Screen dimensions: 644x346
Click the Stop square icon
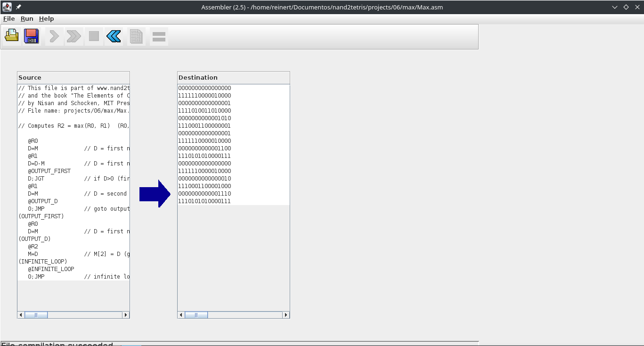pos(94,36)
